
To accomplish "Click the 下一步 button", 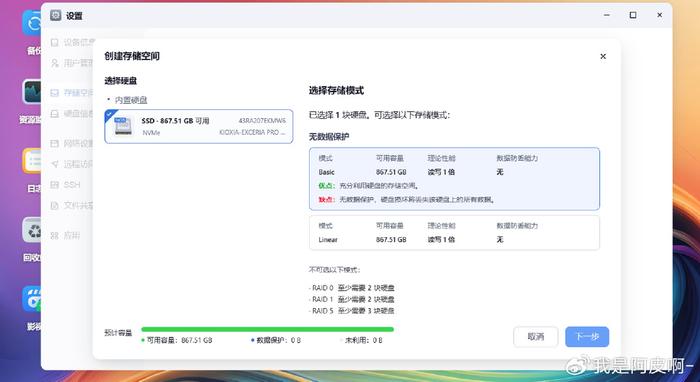I will pyautogui.click(x=587, y=336).
